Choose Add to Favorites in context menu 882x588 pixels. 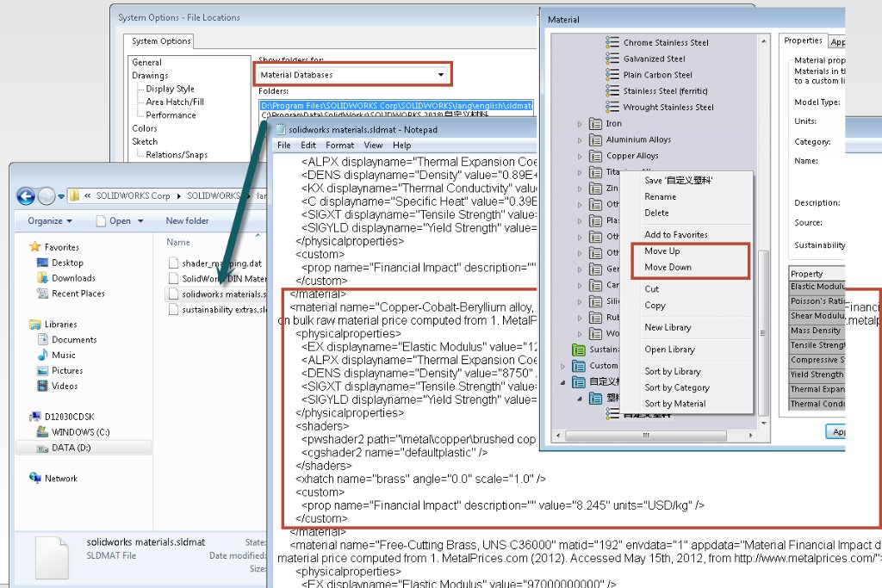675,234
